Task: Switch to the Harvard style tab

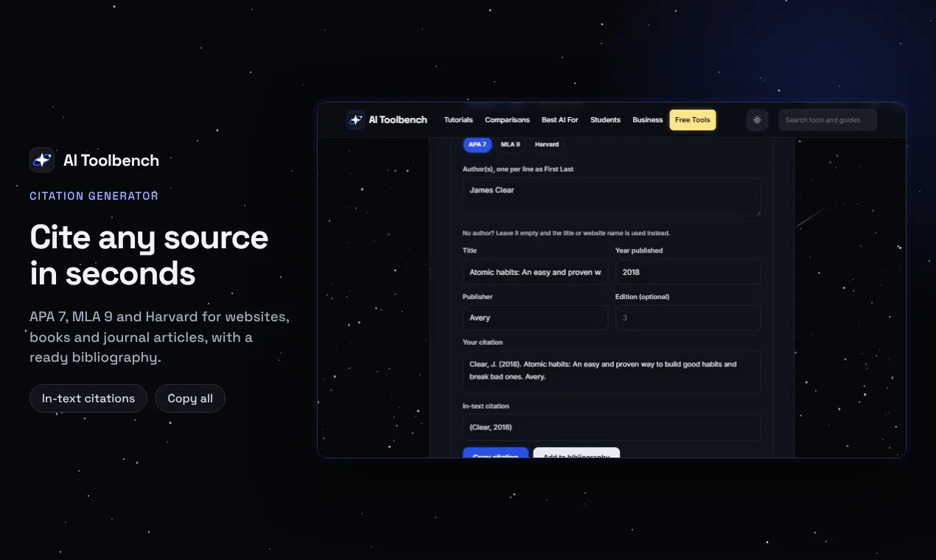Action: 547,144
